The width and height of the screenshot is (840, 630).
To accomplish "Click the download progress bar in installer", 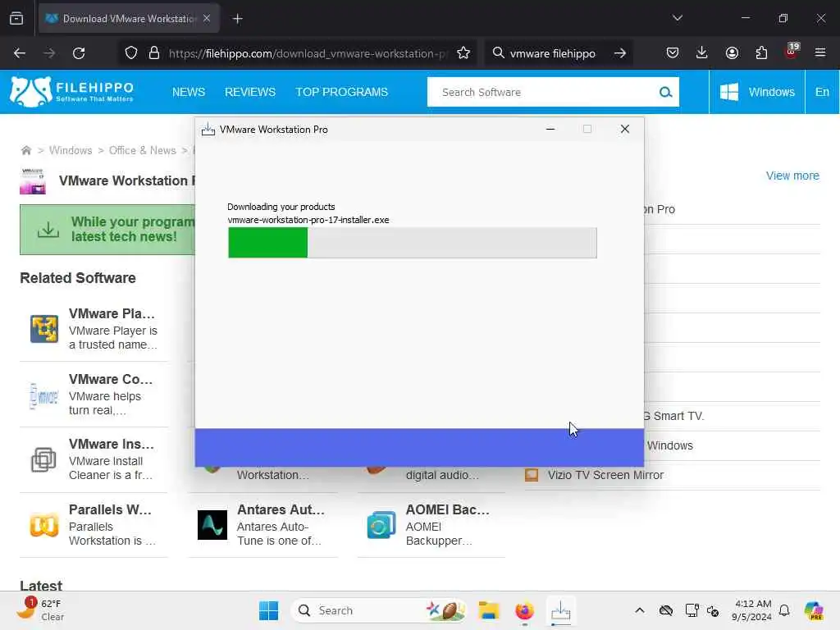I will point(412,243).
